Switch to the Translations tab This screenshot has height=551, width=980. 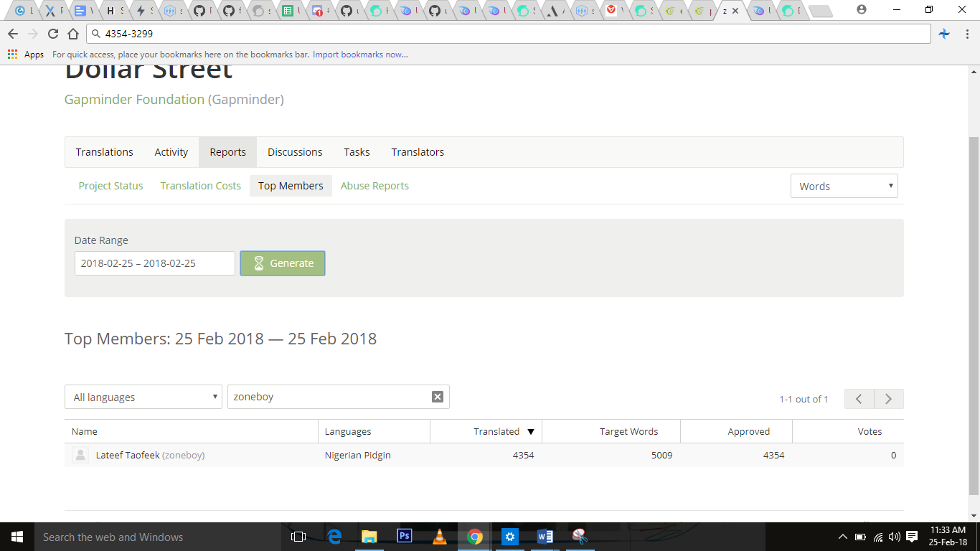(x=105, y=152)
